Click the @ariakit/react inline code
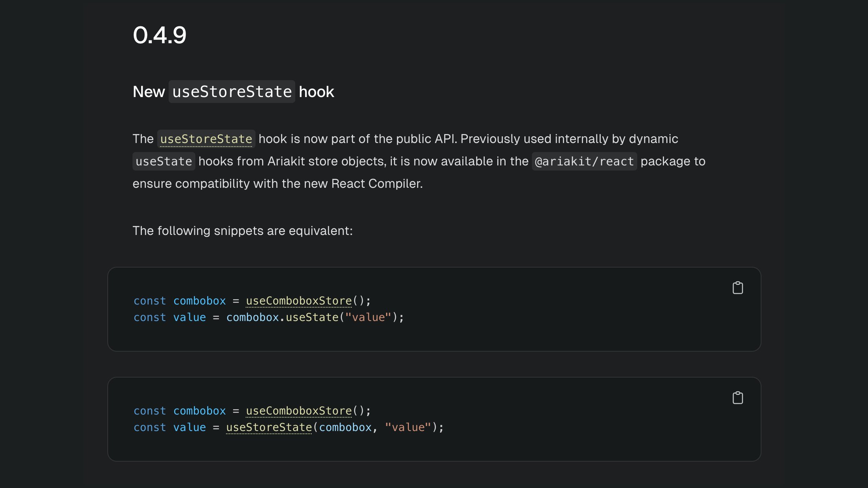868x488 pixels. 584,161
